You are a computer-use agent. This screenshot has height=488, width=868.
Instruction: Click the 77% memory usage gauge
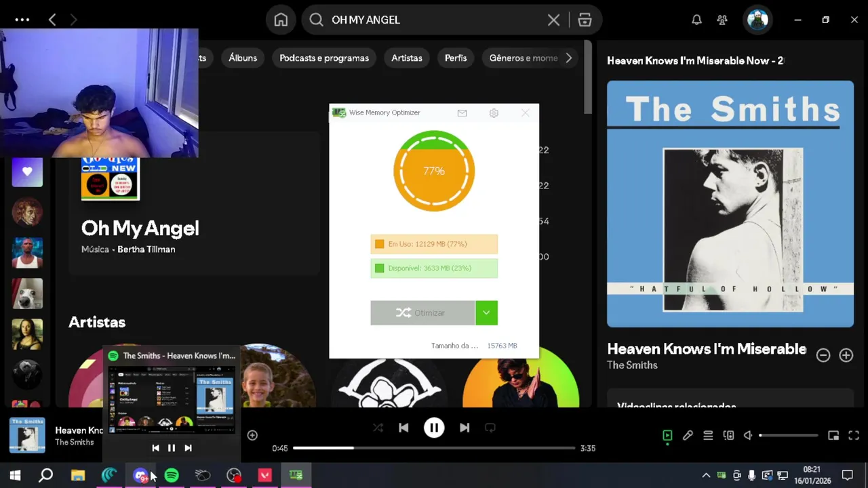tap(434, 171)
